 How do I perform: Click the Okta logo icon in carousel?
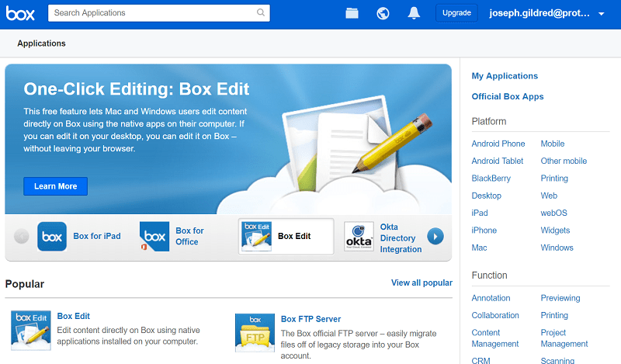point(359,237)
